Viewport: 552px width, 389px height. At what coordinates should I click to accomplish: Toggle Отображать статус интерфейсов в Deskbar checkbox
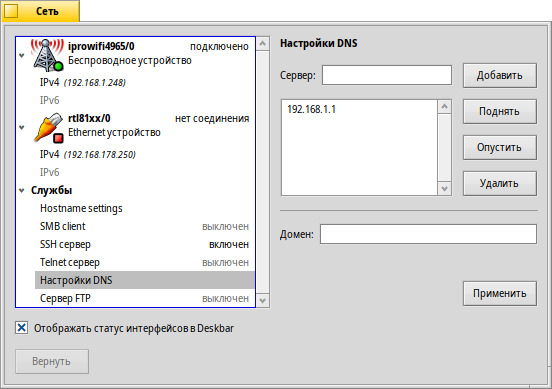[x=21, y=328]
